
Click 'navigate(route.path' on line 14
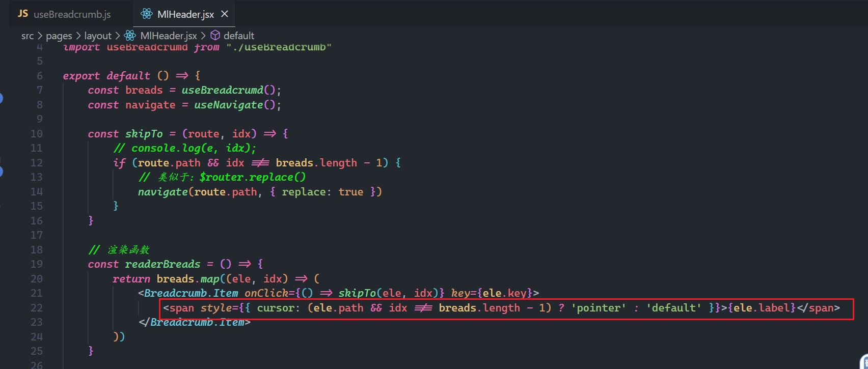pos(198,192)
